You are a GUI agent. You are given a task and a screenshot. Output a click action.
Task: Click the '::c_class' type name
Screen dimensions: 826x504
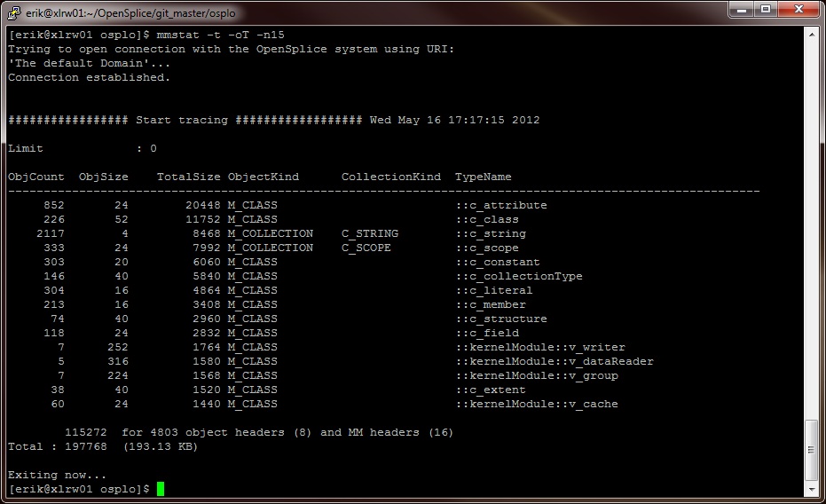pyautogui.click(x=487, y=219)
